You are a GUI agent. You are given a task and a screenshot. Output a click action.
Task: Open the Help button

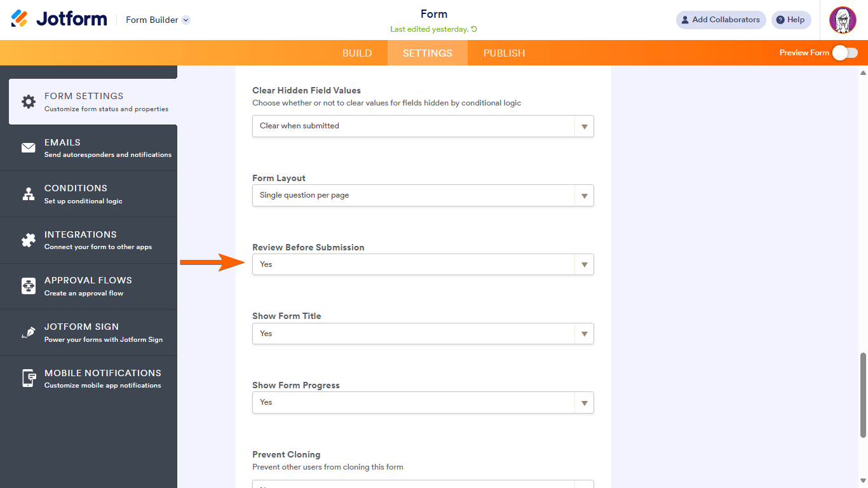tap(791, 20)
